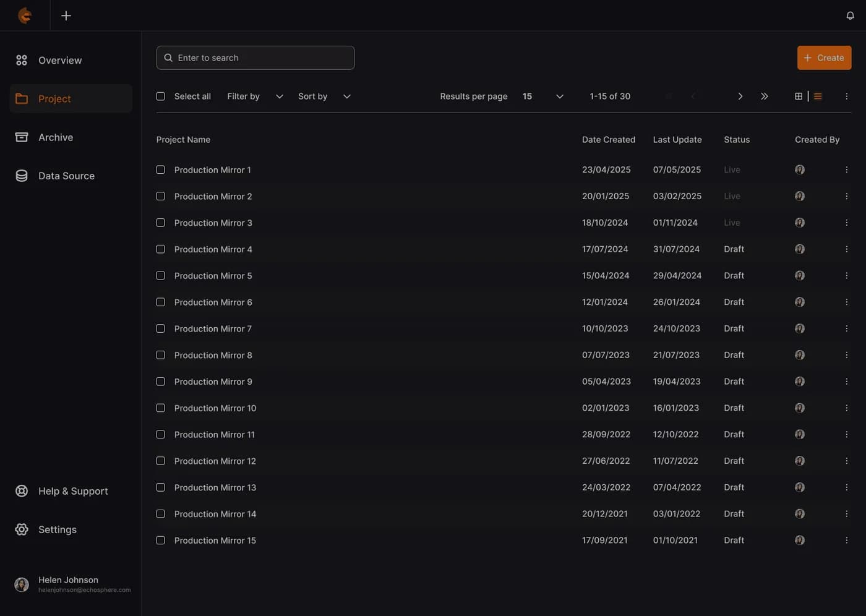
Task: Tick the Select all checkbox
Action: 161,96
